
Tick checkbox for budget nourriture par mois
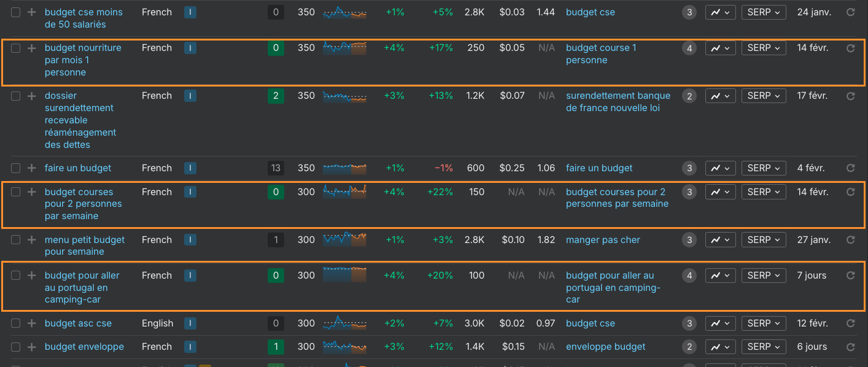[x=16, y=48]
